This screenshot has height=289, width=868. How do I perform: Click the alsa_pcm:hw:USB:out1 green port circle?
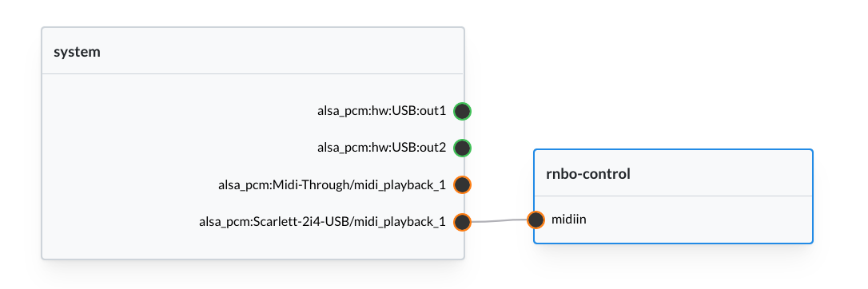(x=462, y=111)
